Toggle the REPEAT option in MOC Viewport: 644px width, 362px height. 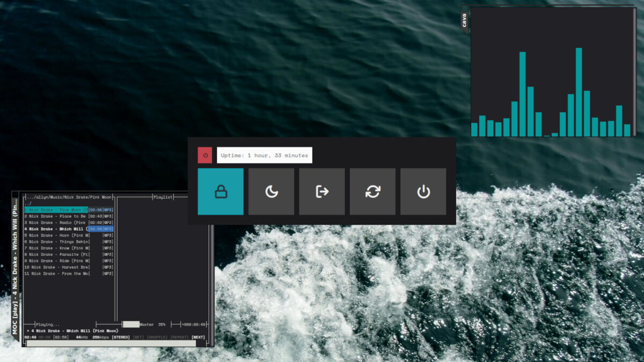pyautogui.click(x=180, y=337)
